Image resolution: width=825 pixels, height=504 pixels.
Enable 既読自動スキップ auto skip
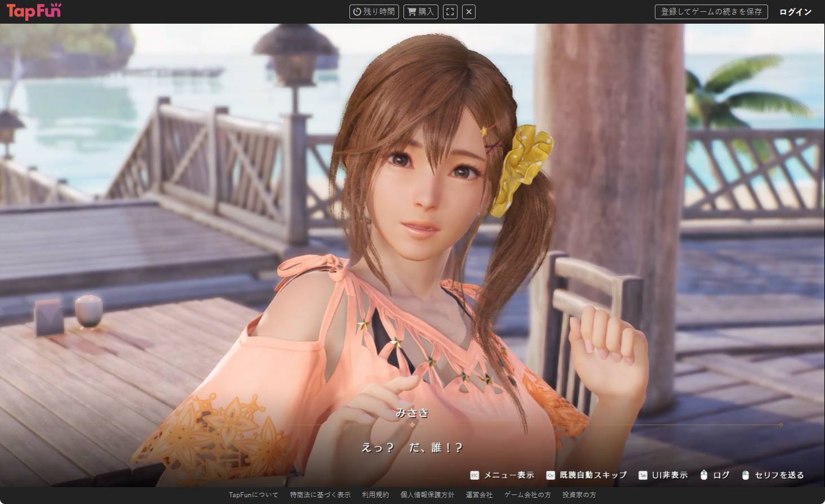(x=587, y=475)
